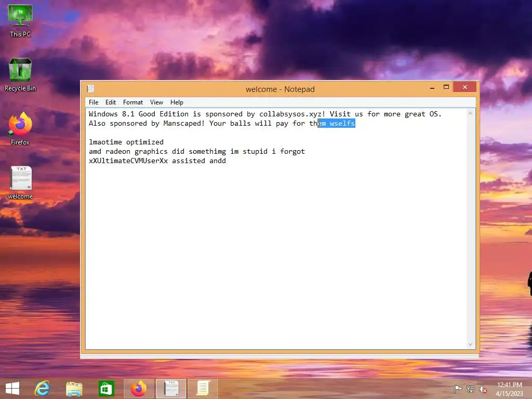
Task: Select the welcome text file on desktop
Action: (x=20, y=183)
